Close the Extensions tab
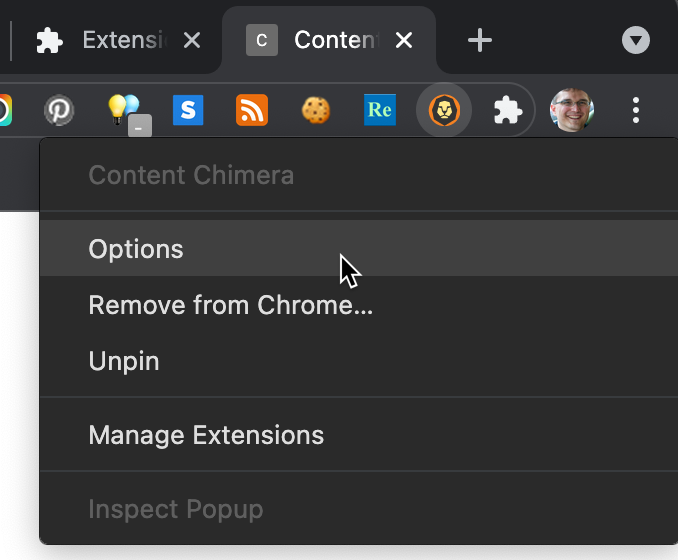The image size is (678, 560). pyautogui.click(x=193, y=40)
